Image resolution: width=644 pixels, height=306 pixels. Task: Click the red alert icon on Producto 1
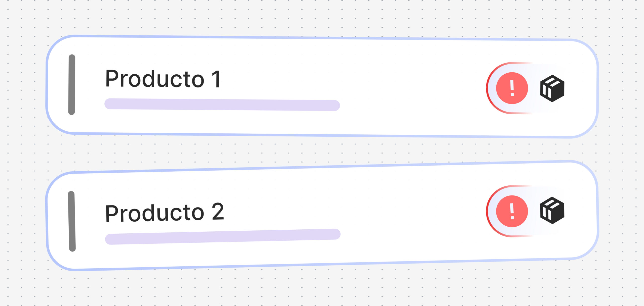click(x=512, y=88)
